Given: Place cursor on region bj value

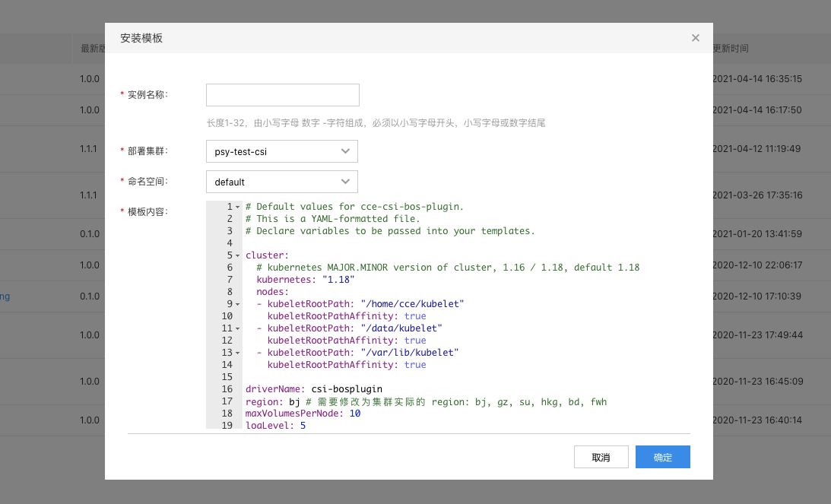Looking at the screenshot, I should pyautogui.click(x=295, y=401).
